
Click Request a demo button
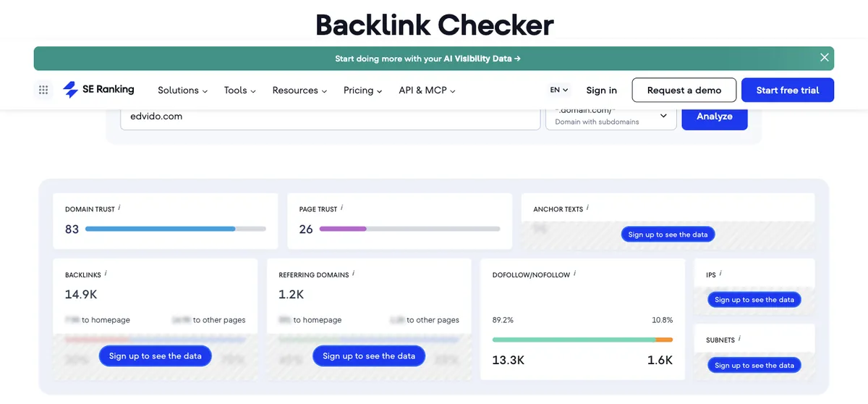pyautogui.click(x=684, y=91)
